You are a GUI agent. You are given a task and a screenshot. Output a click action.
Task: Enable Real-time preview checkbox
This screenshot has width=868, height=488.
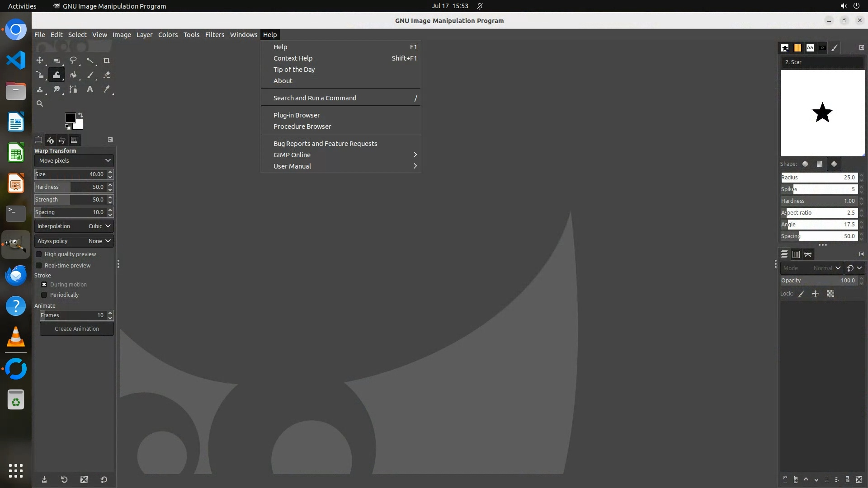pos(39,266)
